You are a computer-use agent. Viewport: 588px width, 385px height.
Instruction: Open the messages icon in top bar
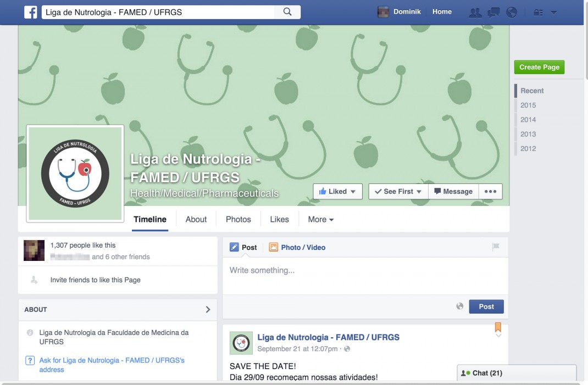493,13
